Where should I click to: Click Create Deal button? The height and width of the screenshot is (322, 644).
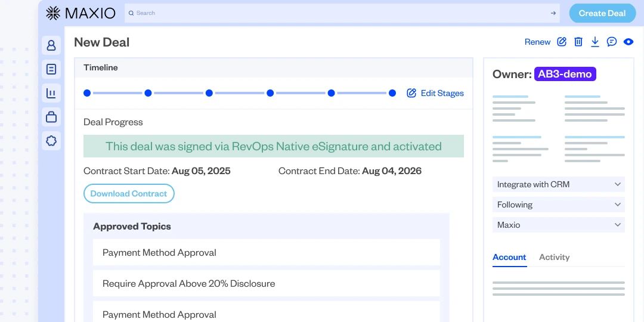click(x=602, y=13)
